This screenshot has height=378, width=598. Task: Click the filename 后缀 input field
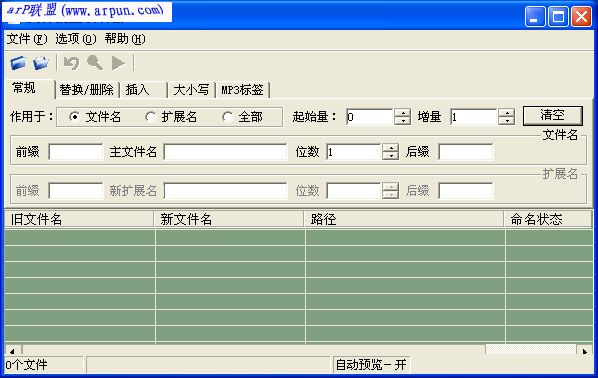(466, 152)
